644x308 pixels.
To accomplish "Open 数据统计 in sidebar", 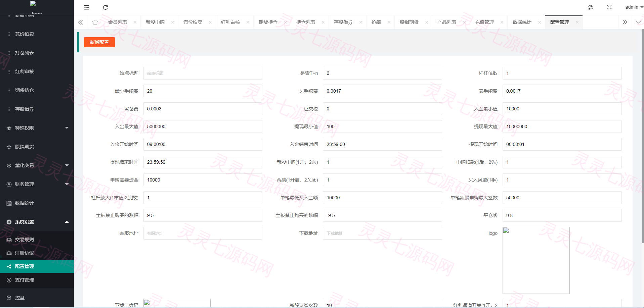I will click(37, 203).
